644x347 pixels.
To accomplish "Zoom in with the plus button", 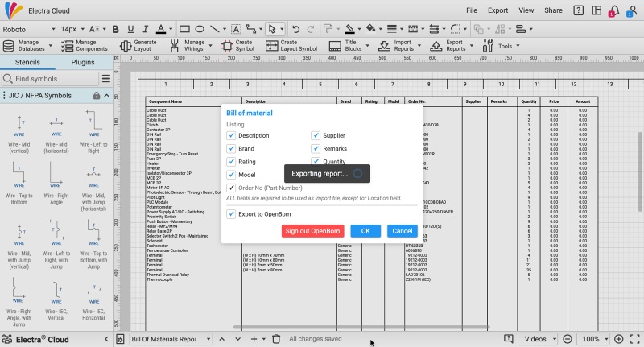I will [x=618, y=339].
